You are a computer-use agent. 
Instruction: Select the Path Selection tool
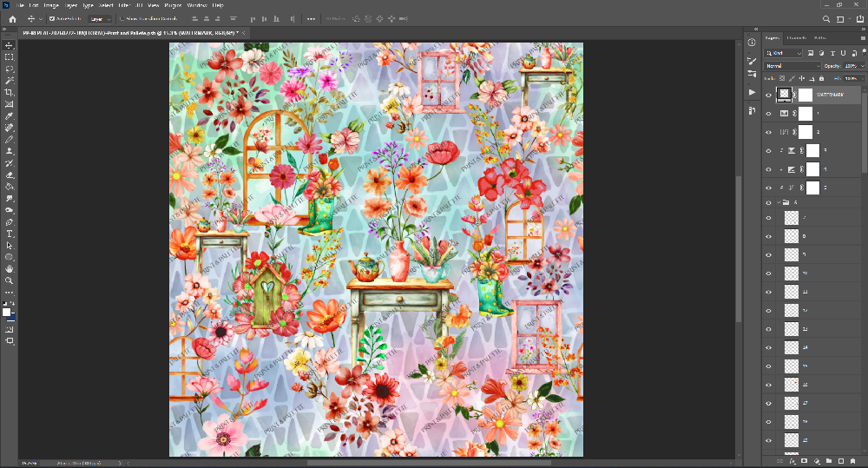(x=10, y=246)
